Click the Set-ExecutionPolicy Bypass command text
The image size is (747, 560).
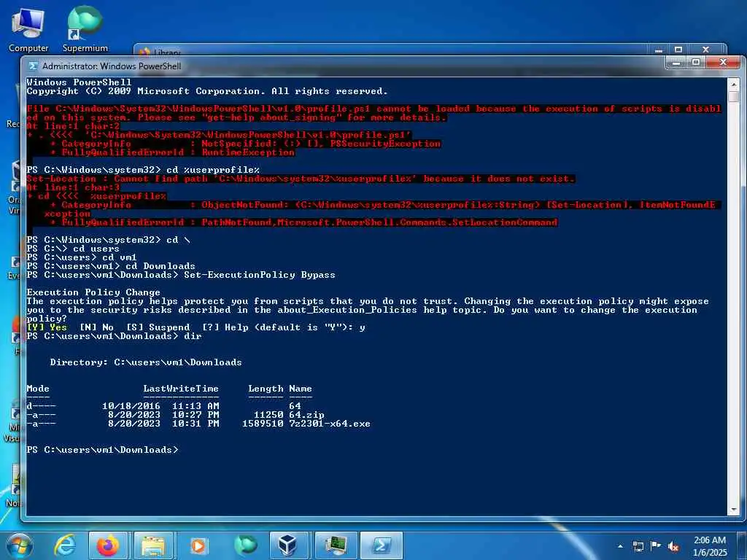click(260, 275)
